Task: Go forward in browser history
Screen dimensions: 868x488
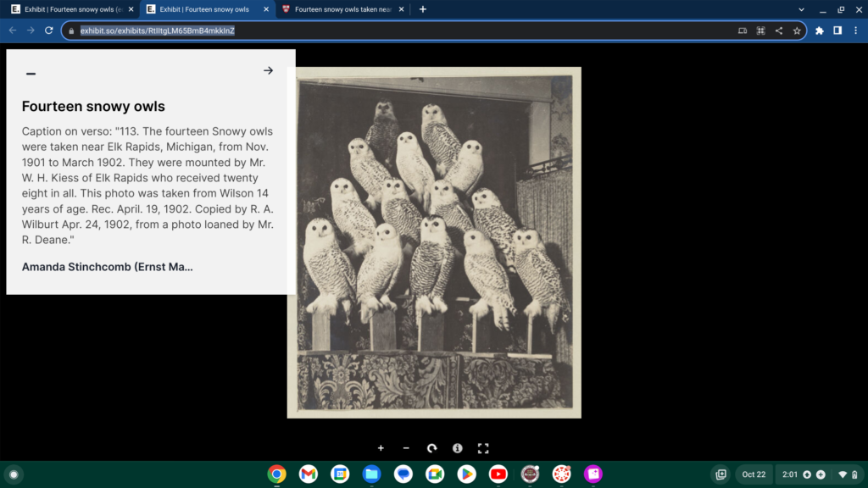Action: [31, 30]
